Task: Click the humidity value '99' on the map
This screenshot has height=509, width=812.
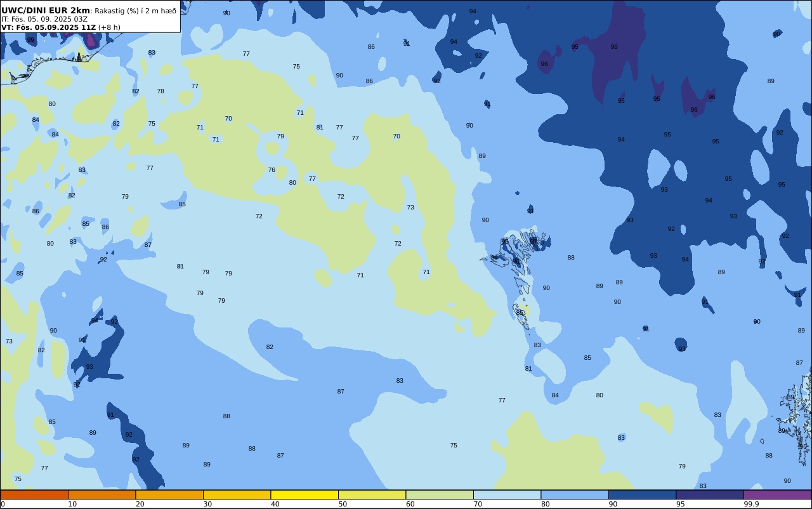Action: tap(30, 40)
